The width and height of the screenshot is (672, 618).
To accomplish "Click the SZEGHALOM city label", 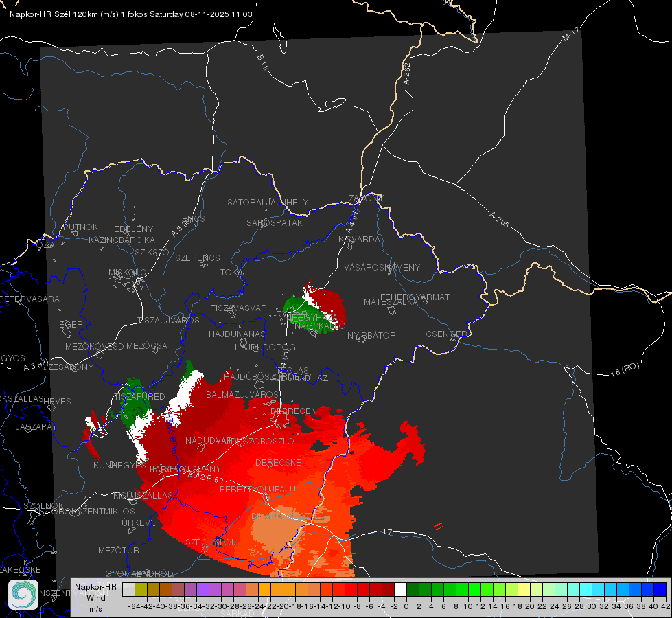I will pyautogui.click(x=211, y=542).
